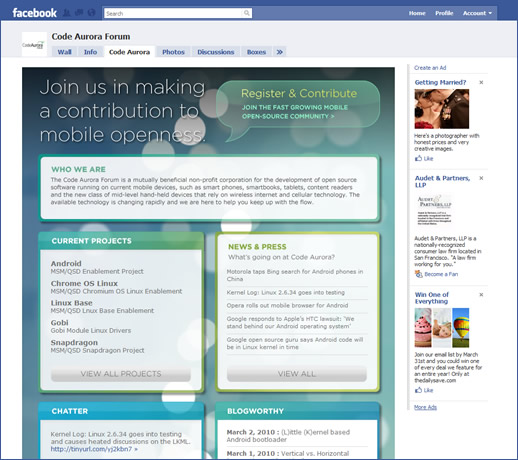Click 'Join the fast growing mobile' text
518x460 pixels.
pos(295,107)
